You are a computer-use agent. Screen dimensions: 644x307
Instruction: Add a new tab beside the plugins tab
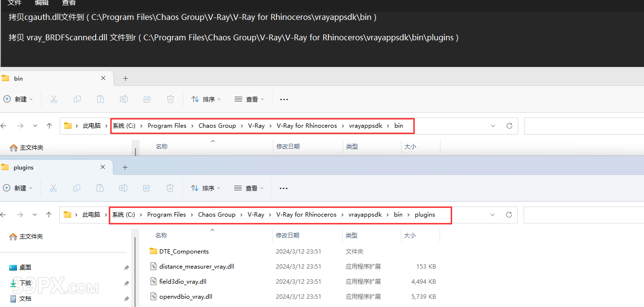pos(125,167)
